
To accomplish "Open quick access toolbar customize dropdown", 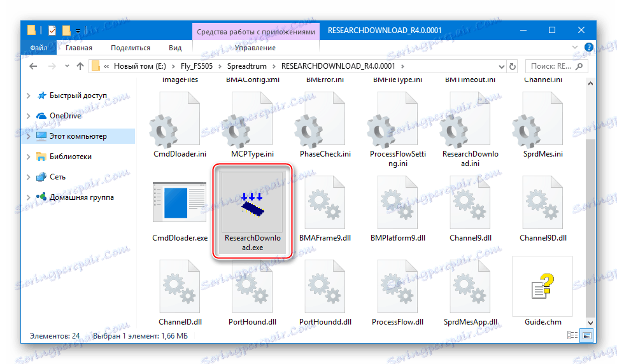I will [78, 31].
